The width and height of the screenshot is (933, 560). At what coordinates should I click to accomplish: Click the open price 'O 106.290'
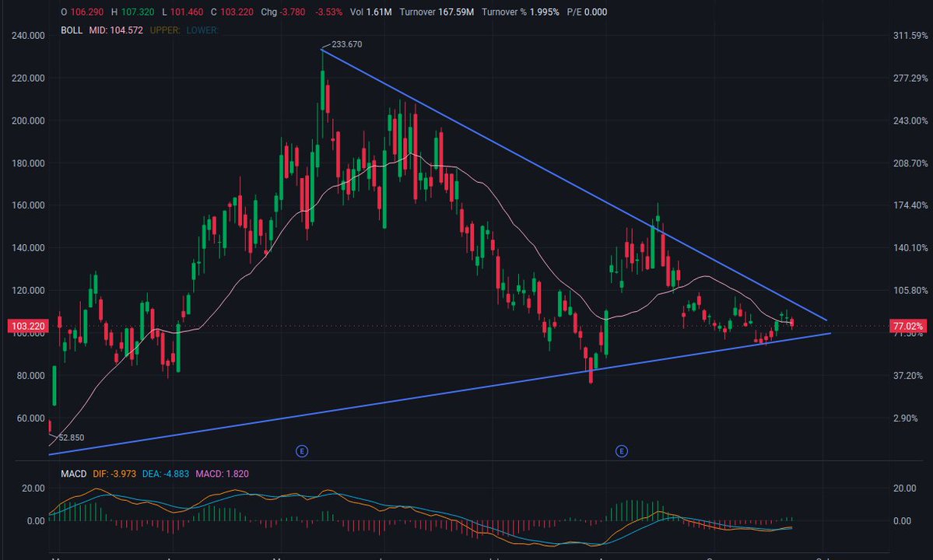[x=82, y=12]
